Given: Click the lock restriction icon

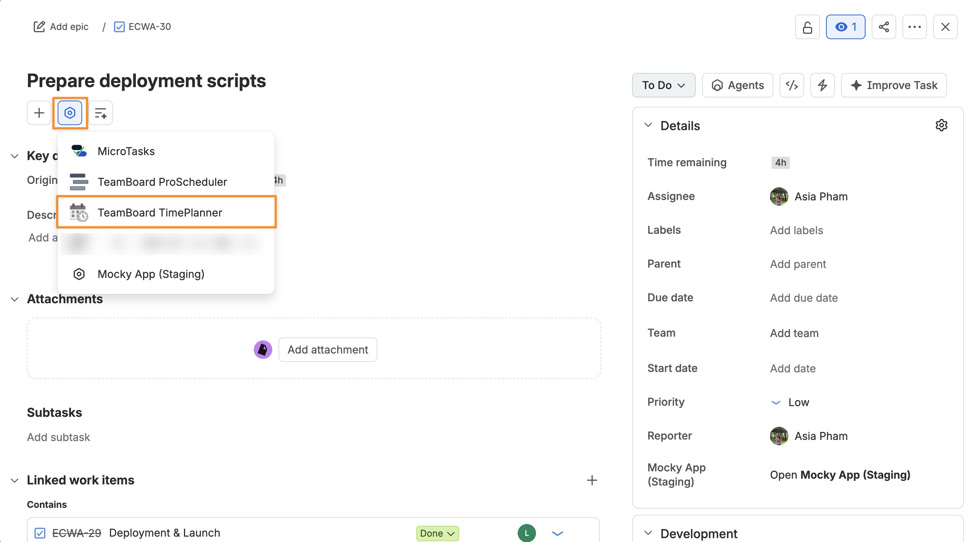Looking at the screenshot, I should pyautogui.click(x=807, y=27).
